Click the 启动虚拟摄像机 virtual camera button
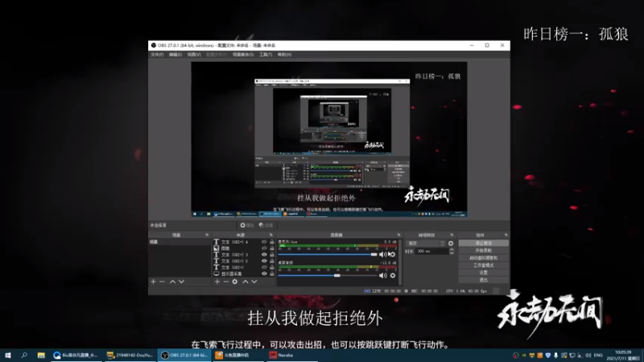The image size is (644, 362). click(484, 257)
